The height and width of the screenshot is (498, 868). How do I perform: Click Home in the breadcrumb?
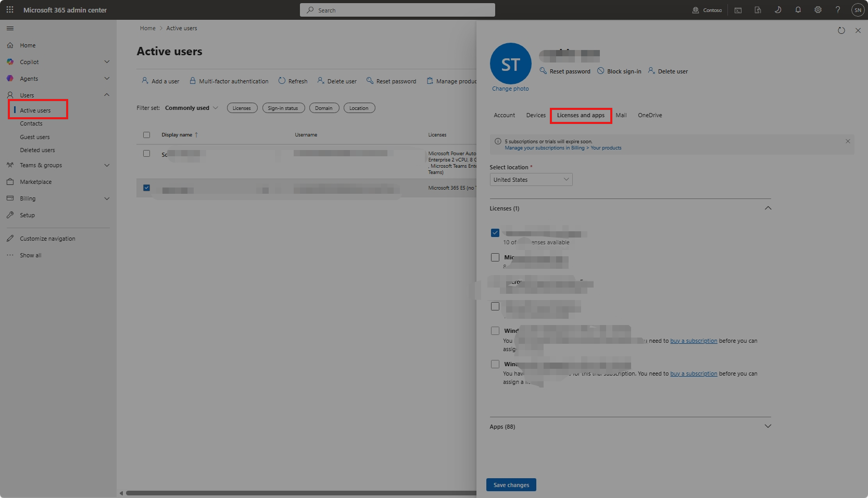click(x=148, y=28)
